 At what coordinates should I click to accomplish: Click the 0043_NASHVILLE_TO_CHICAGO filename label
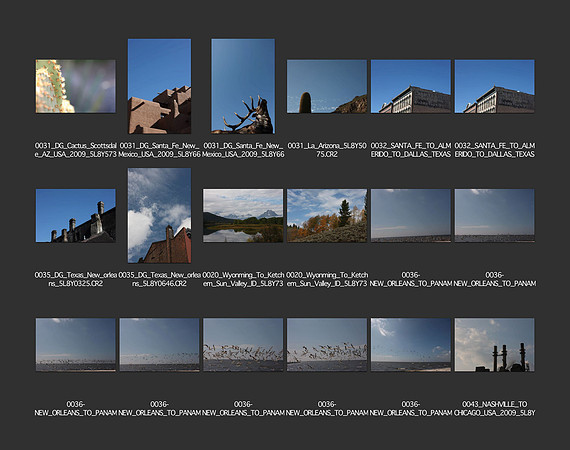pyautogui.click(x=494, y=409)
